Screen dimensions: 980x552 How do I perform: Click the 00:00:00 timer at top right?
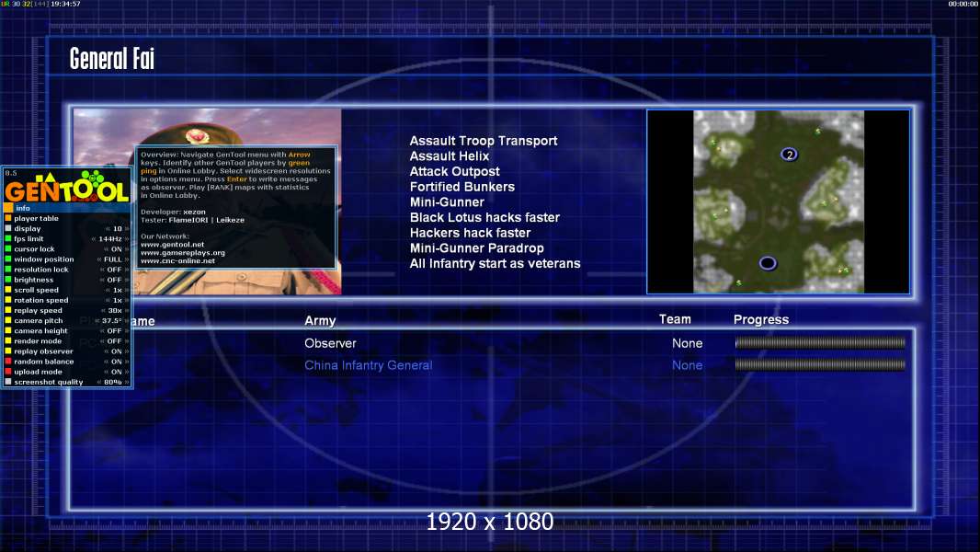tap(963, 4)
